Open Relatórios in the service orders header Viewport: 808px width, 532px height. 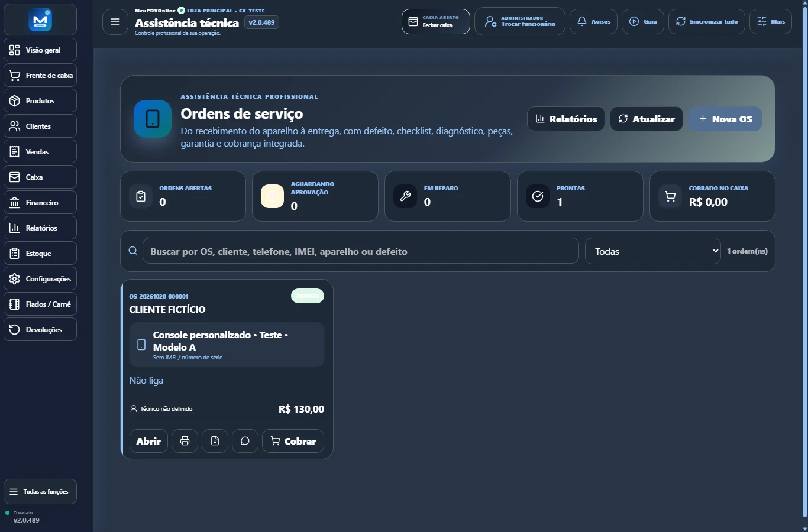[566, 119]
